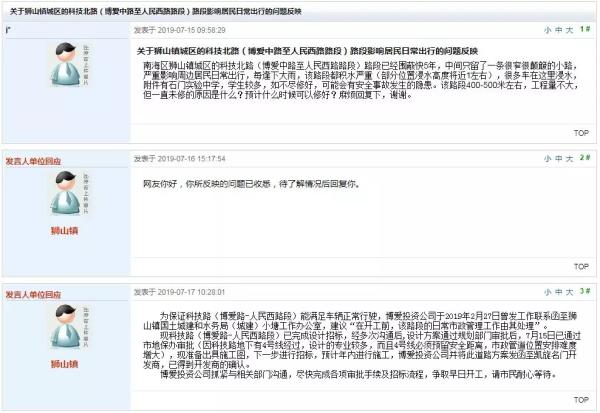This screenshot has height=413, width=600.
Task: Click 发言人单位回应 label on post 2
Action: click(x=33, y=161)
